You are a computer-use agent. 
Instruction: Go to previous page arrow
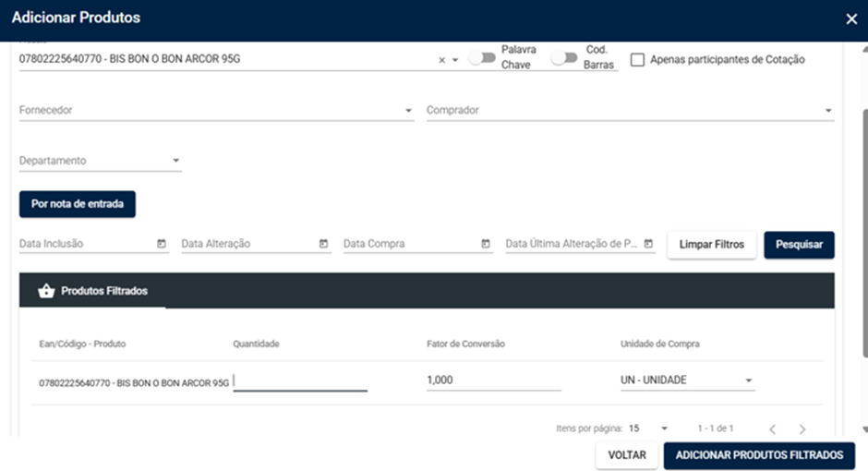[773, 429]
